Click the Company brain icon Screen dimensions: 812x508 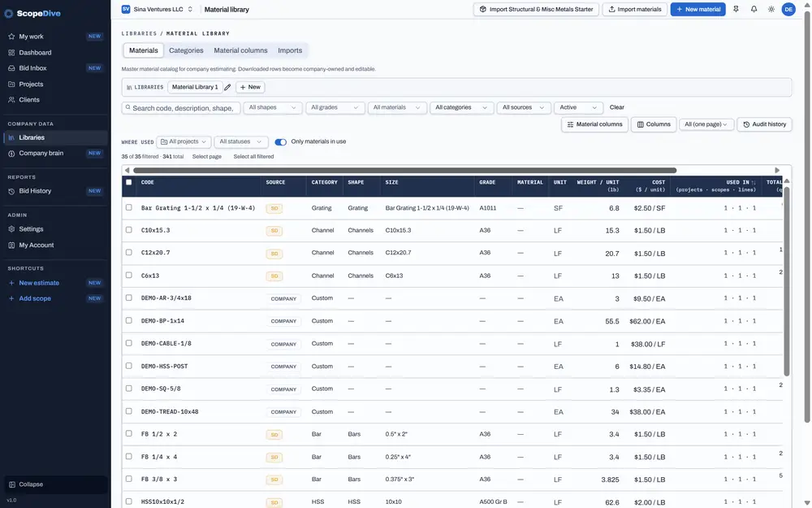(x=11, y=154)
